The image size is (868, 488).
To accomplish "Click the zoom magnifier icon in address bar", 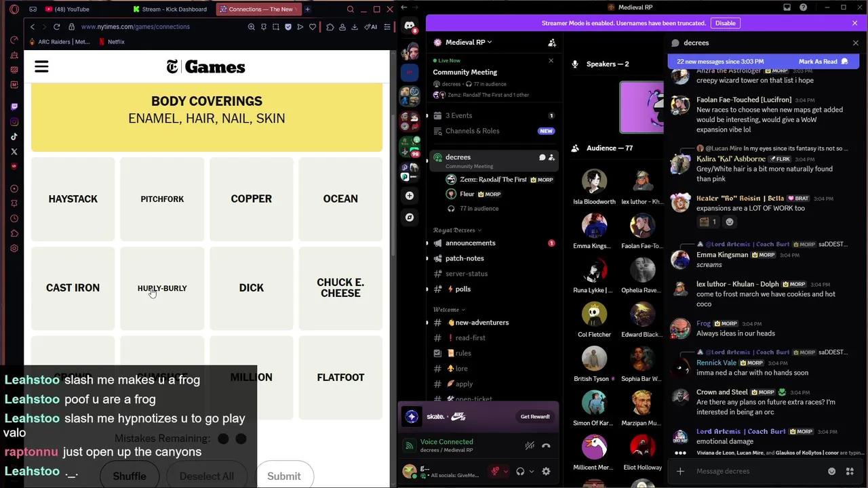I will (x=252, y=26).
